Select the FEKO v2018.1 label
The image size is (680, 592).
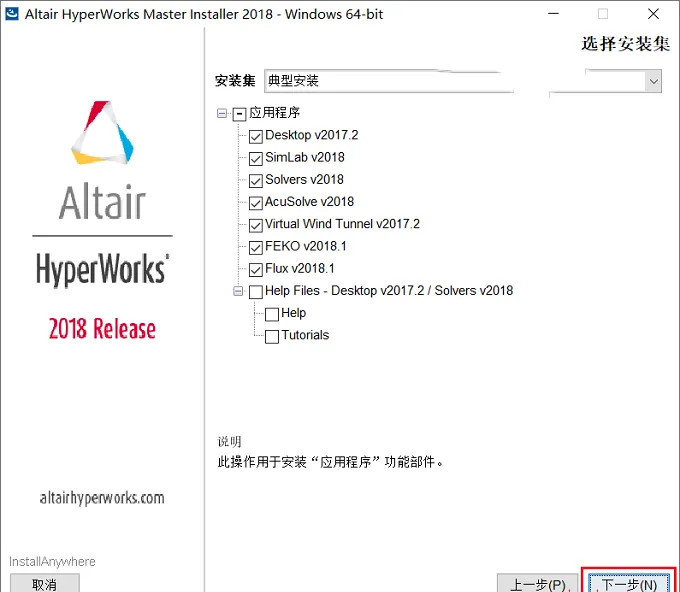coord(306,246)
